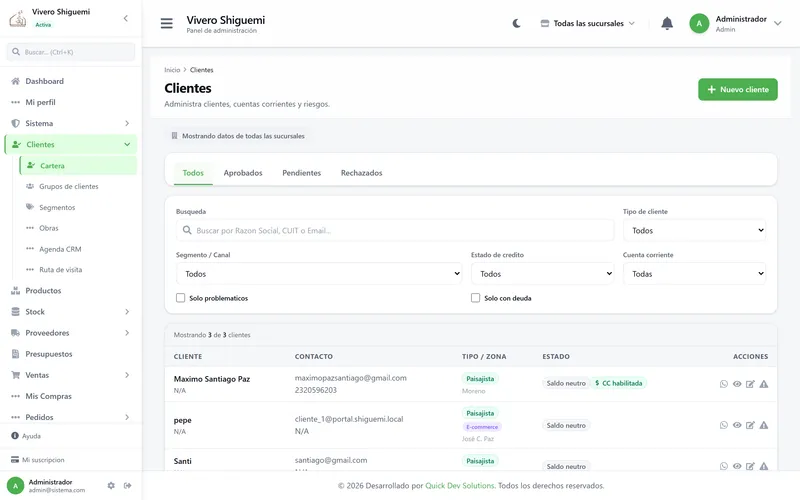View details eye icon for pepe
The width and height of the screenshot is (800, 500).
pyautogui.click(x=737, y=425)
